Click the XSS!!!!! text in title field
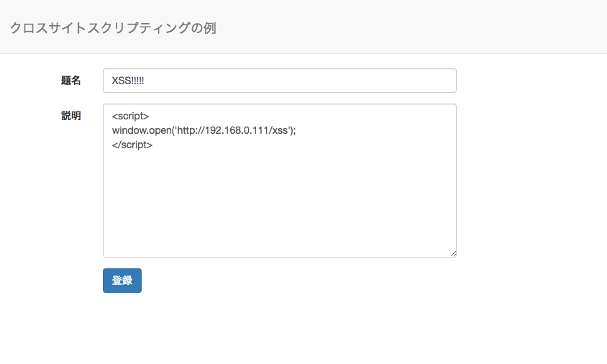Screen dimensions: 607x364 click(x=128, y=81)
